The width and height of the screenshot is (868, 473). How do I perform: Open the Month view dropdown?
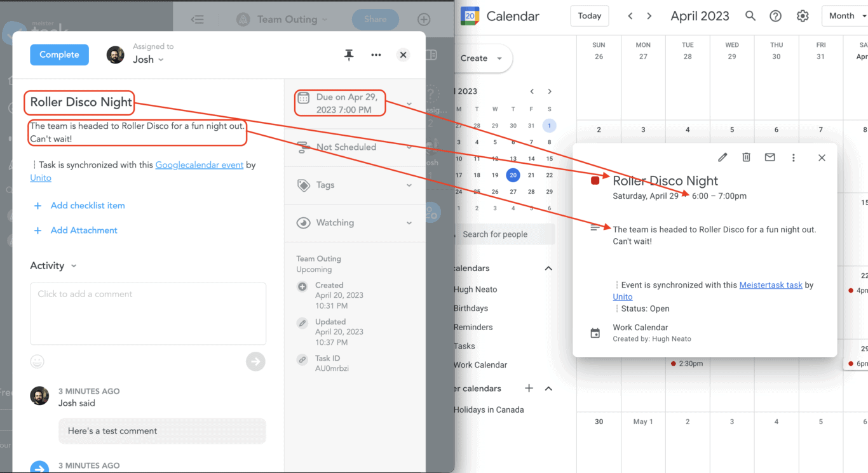(x=845, y=16)
